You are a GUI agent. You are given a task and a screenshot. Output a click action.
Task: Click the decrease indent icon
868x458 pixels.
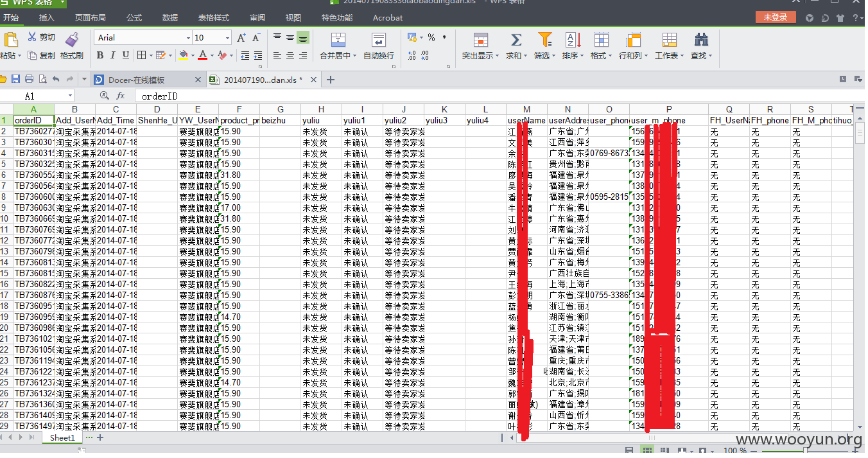pyautogui.click(x=244, y=56)
